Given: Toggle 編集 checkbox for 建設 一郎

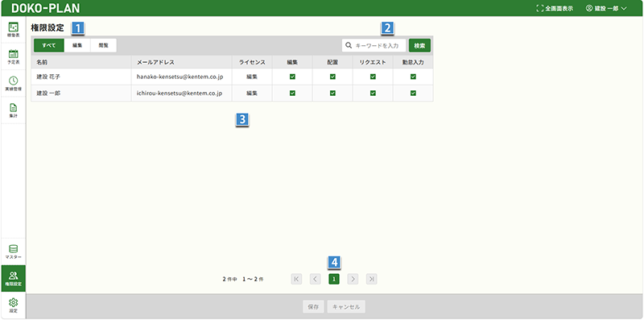Looking at the screenshot, I should tap(292, 93).
